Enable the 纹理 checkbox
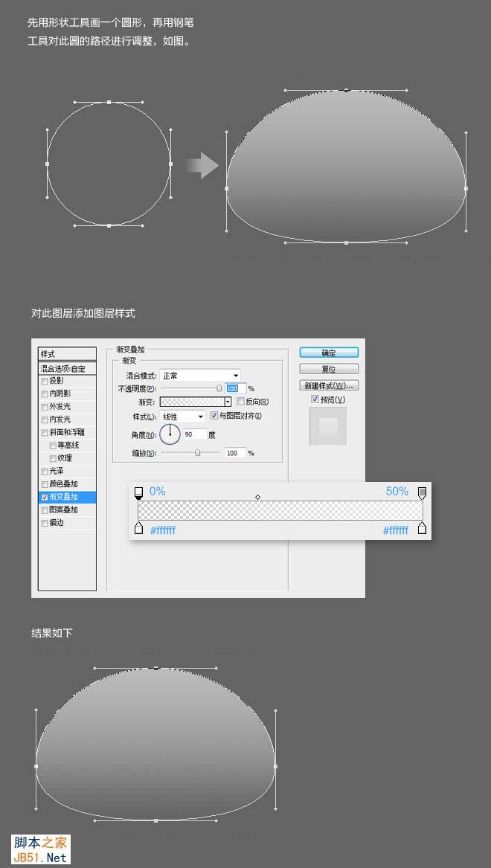This screenshot has width=491, height=868. [53, 458]
